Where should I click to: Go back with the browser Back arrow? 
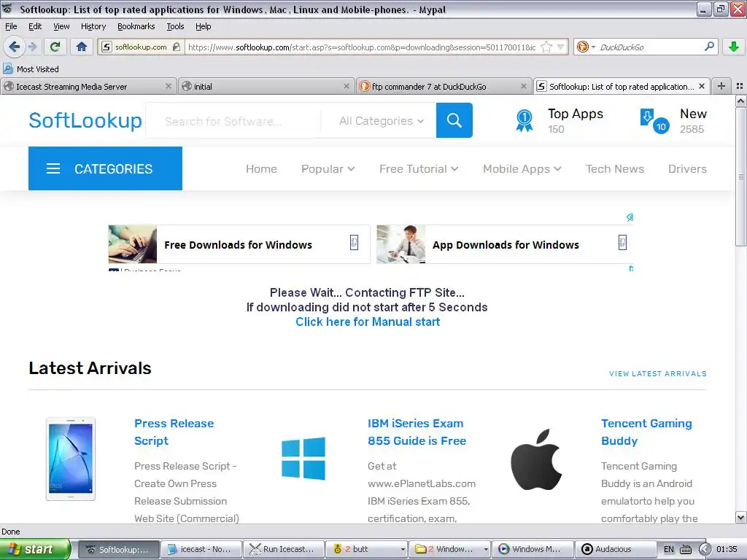coord(14,47)
